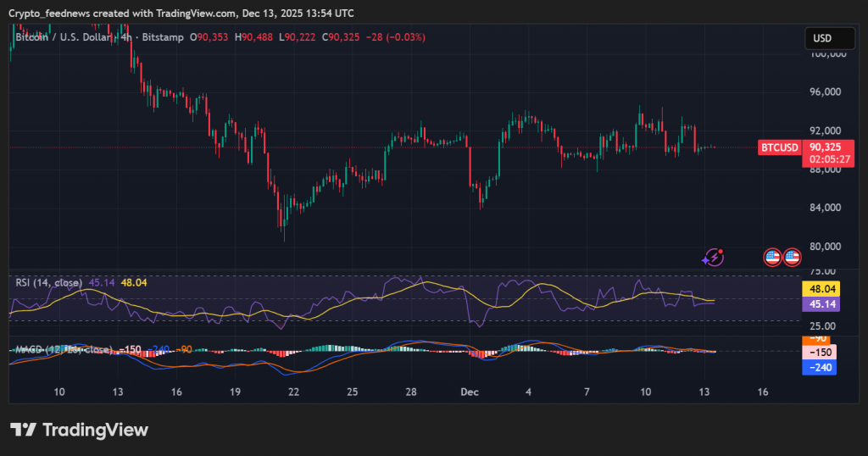This screenshot has height=456, width=868.
Task: Click the first US flag event icon
Action: 772,257
